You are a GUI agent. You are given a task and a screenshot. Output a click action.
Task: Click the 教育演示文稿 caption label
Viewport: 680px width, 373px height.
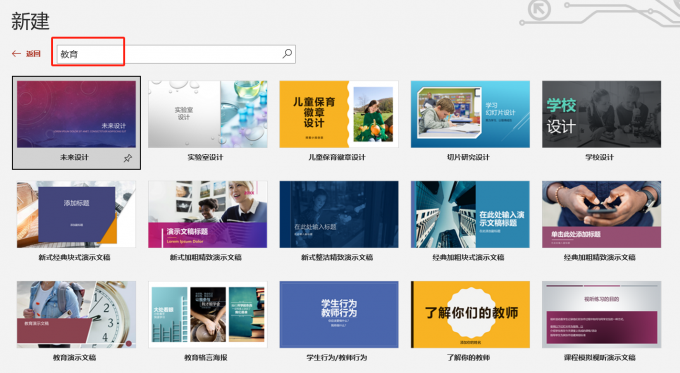[x=74, y=357]
